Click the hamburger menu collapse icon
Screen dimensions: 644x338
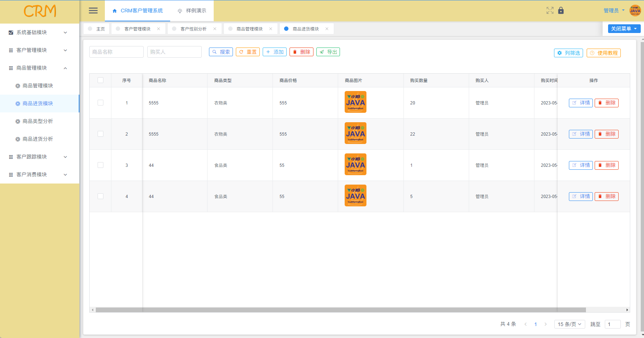(93, 11)
